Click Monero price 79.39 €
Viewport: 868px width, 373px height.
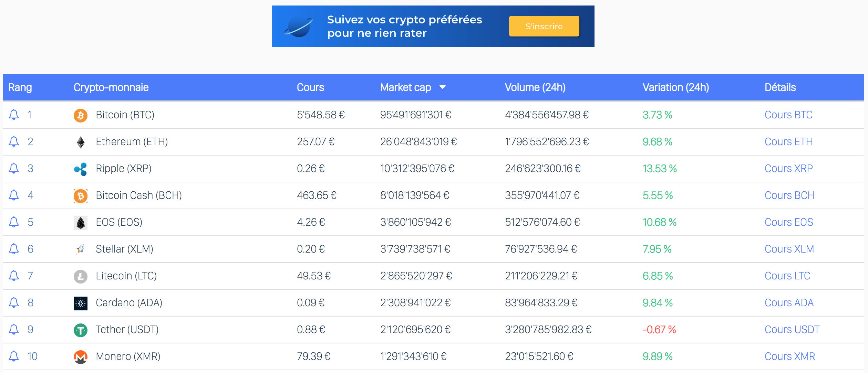click(x=313, y=356)
